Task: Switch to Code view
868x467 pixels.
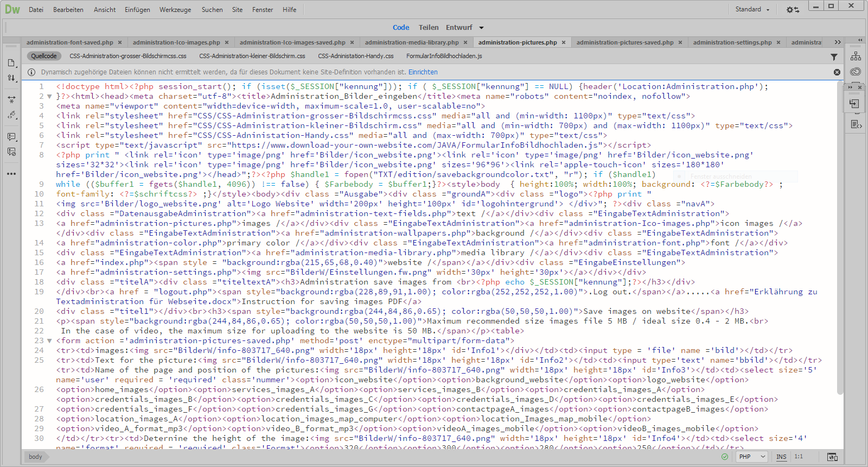Action: (401, 28)
